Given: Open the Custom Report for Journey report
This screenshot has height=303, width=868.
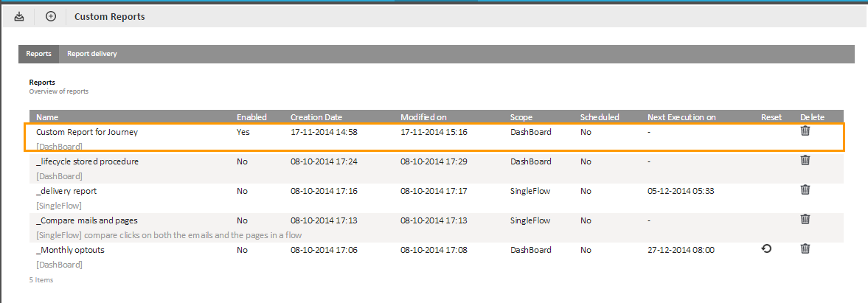Looking at the screenshot, I should 87,132.
